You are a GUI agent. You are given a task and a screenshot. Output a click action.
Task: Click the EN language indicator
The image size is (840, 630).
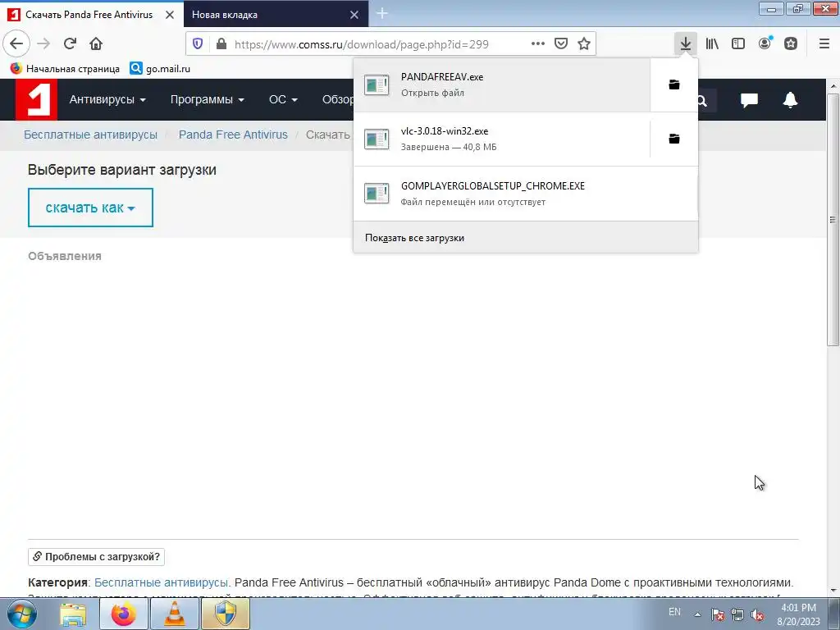(x=674, y=612)
